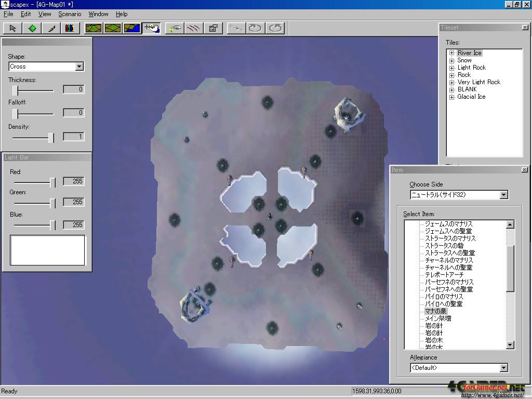Viewport: 532px width, 399px height.
Task: Expand the Snow tile group
Action: (x=451, y=61)
